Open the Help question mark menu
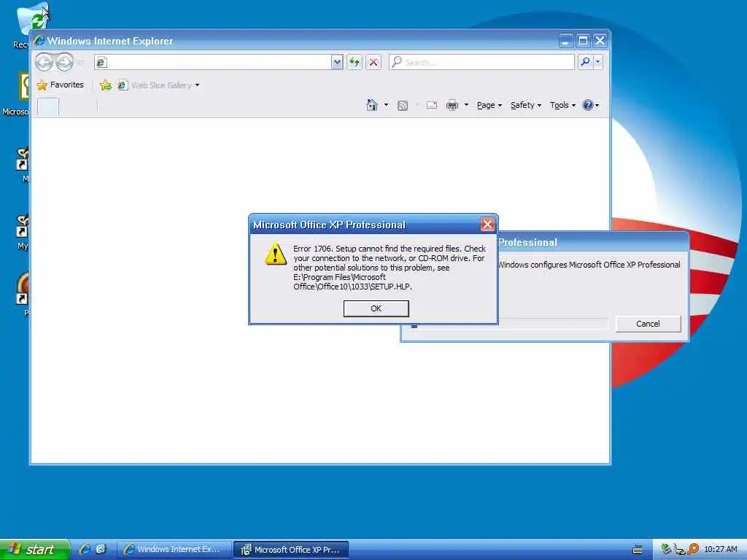This screenshot has height=560, width=747. [x=591, y=105]
